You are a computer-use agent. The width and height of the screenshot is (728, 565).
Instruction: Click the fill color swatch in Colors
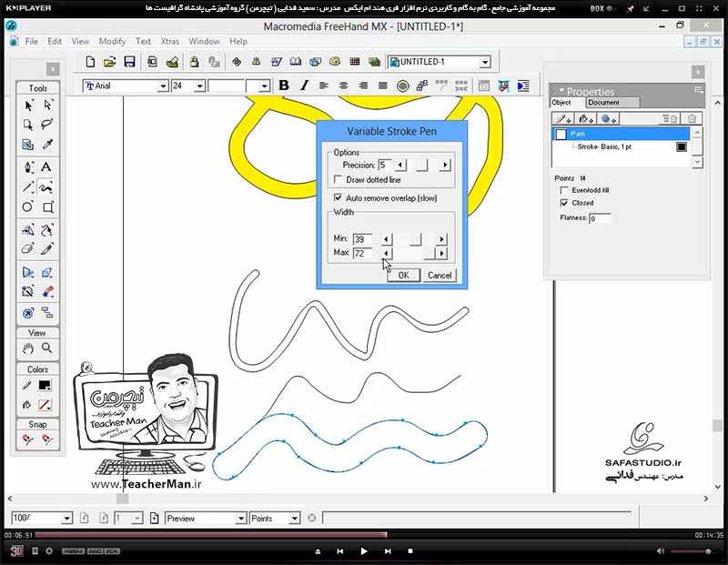(45, 405)
